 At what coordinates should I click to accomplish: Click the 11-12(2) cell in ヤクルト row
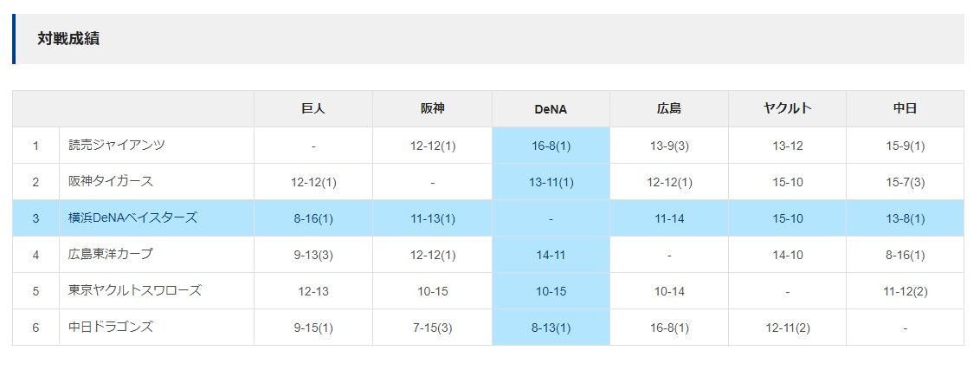pos(905,291)
